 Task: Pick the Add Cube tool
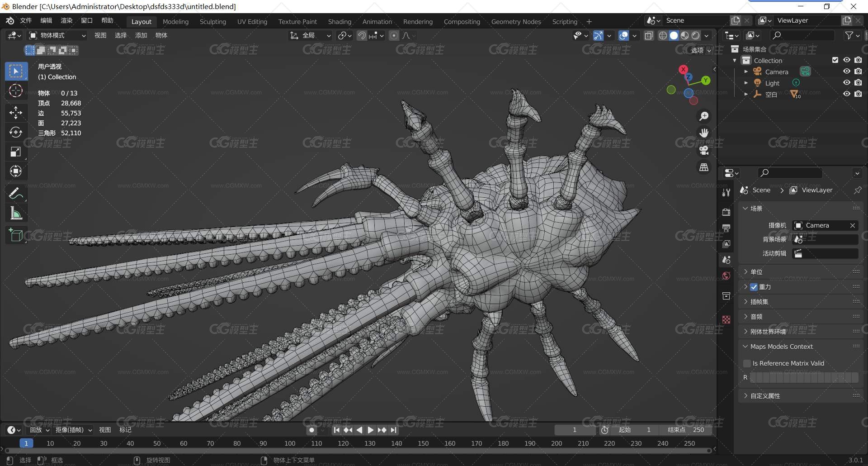16,235
